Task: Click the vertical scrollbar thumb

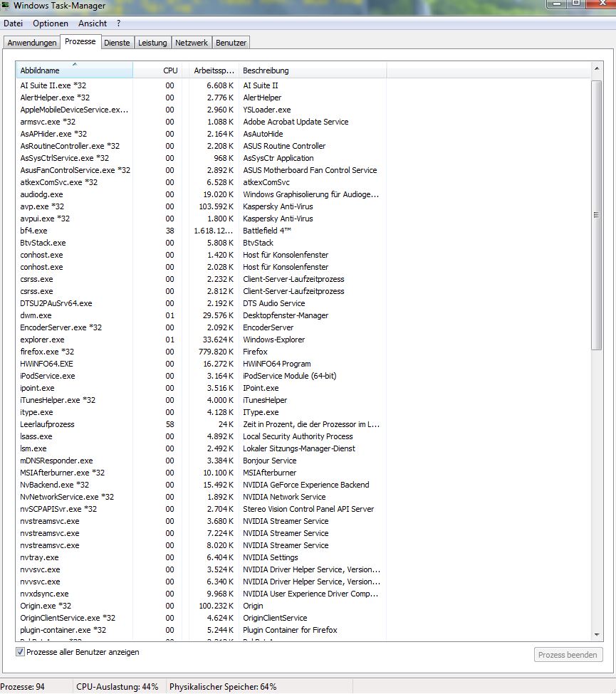Action: tap(597, 216)
